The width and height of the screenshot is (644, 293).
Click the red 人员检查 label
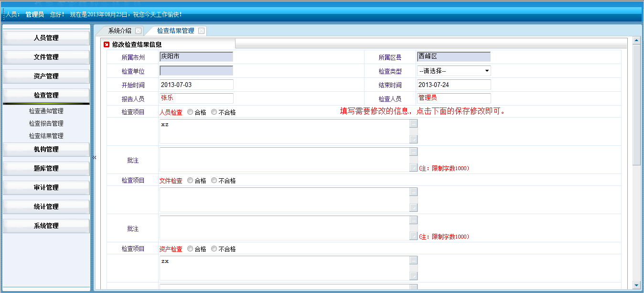171,113
